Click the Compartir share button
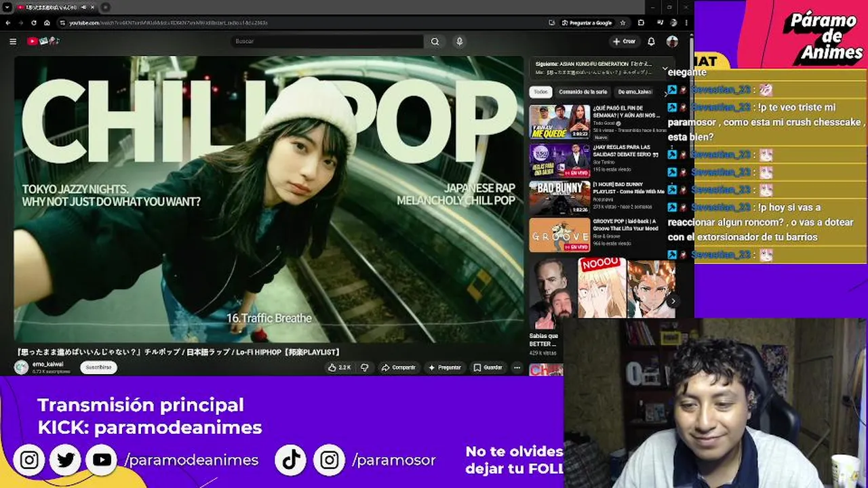Viewport: 868px width, 488px height. pos(399,367)
